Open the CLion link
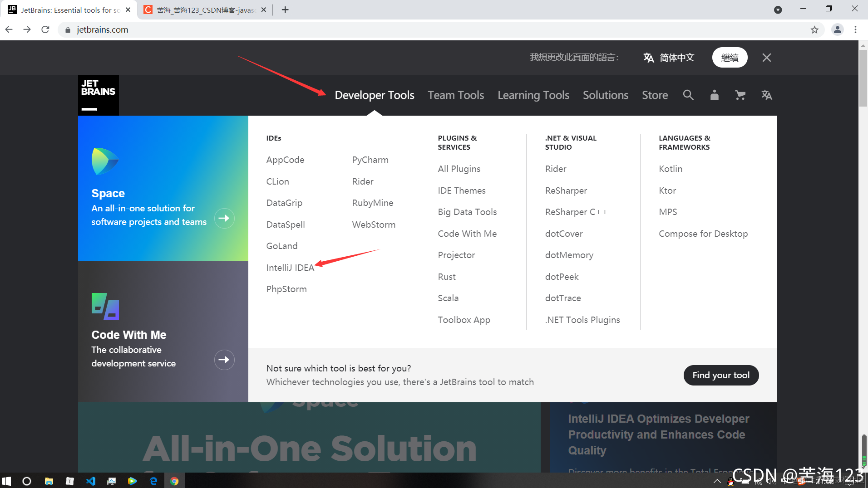The image size is (868, 488). tap(277, 181)
